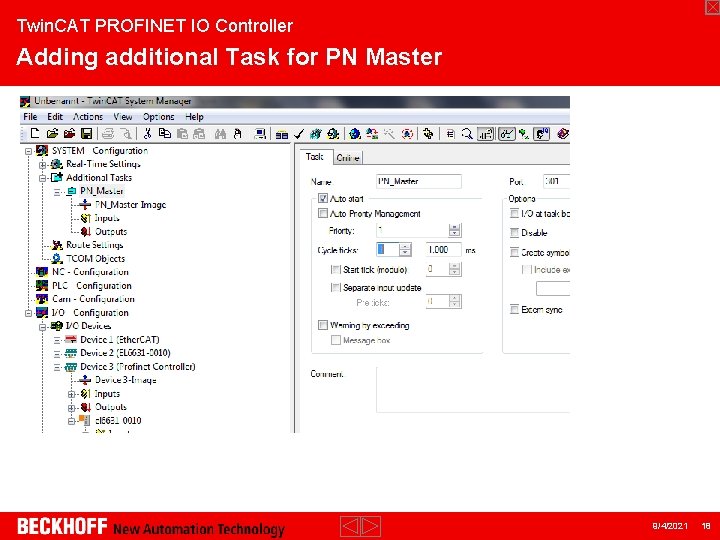
Task: Collapse the I/O - Configuration node
Action: click(28, 313)
